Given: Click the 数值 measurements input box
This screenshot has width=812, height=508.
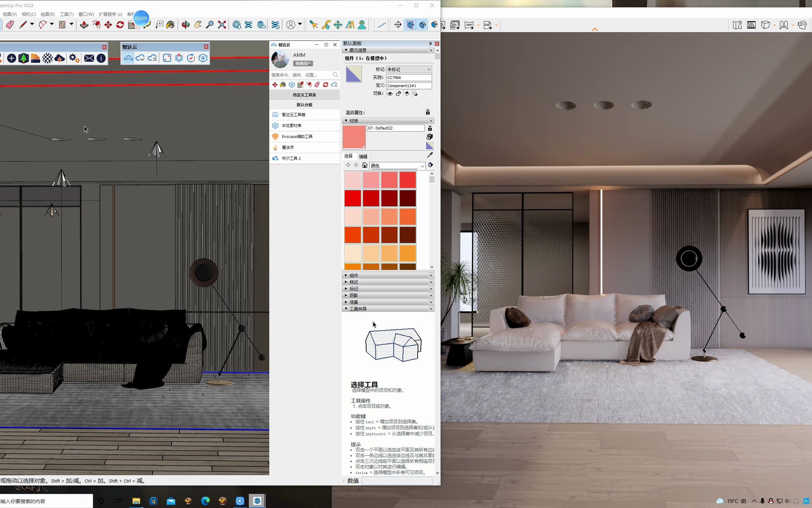Looking at the screenshot, I should pyautogui.click(x=397, y=481).
